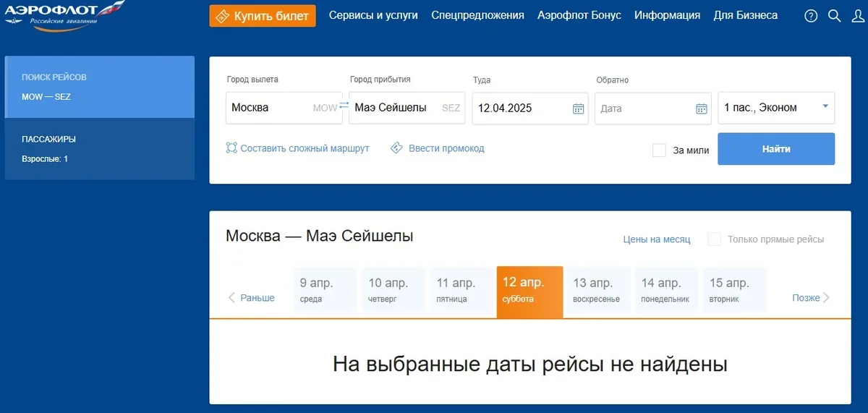Show earlier dates with "Раньше"

tap(251, 298)
